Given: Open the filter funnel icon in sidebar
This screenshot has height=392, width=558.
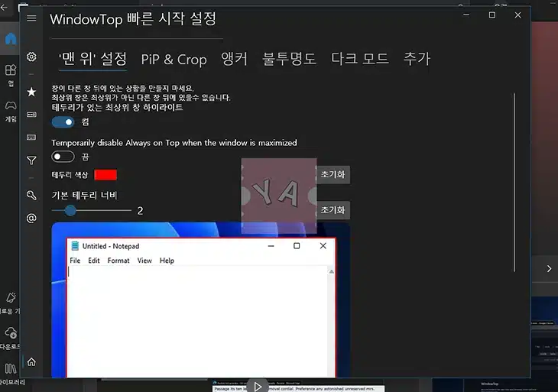Looking at the screenshot, I should click(x=31, y=160).
